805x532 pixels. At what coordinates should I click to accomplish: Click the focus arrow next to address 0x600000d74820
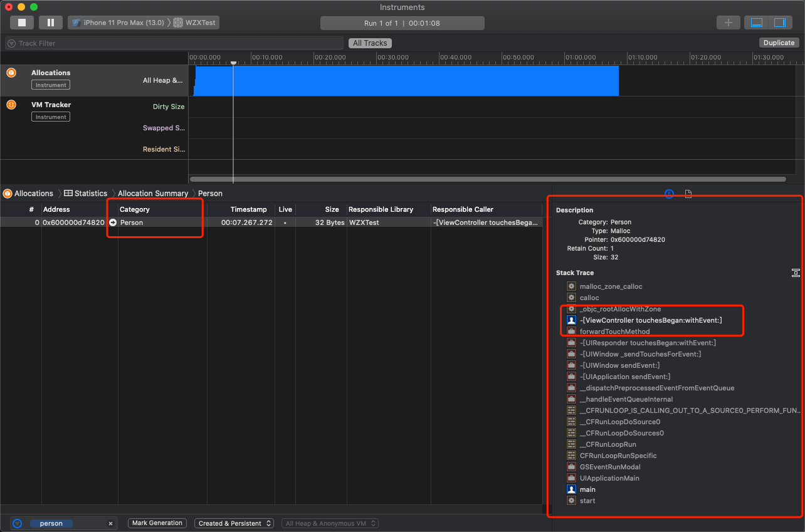click(x=113, y=222)
